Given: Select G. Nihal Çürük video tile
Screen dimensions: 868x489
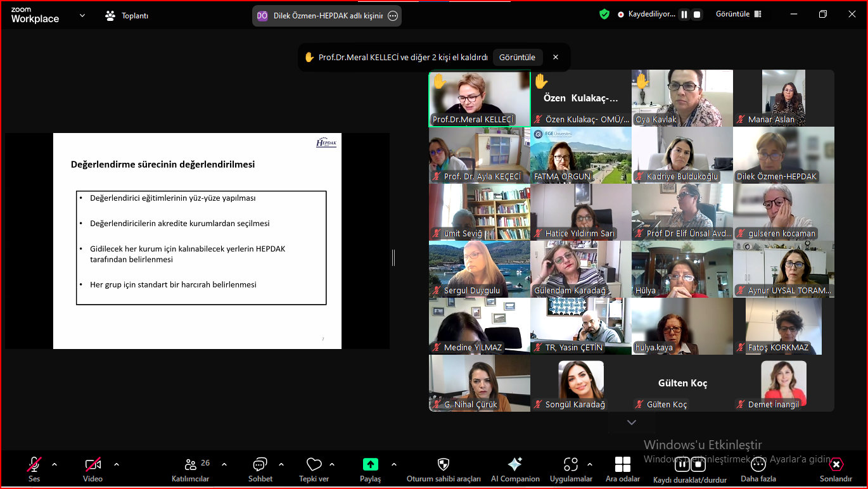Looking at the screenshot, I should 480,383.
